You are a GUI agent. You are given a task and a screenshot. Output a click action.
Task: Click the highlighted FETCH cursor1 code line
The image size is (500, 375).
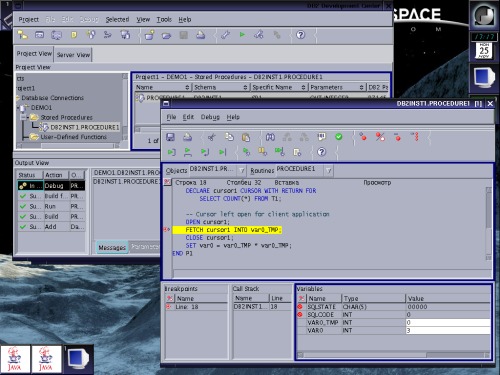(x=227, y=230)
